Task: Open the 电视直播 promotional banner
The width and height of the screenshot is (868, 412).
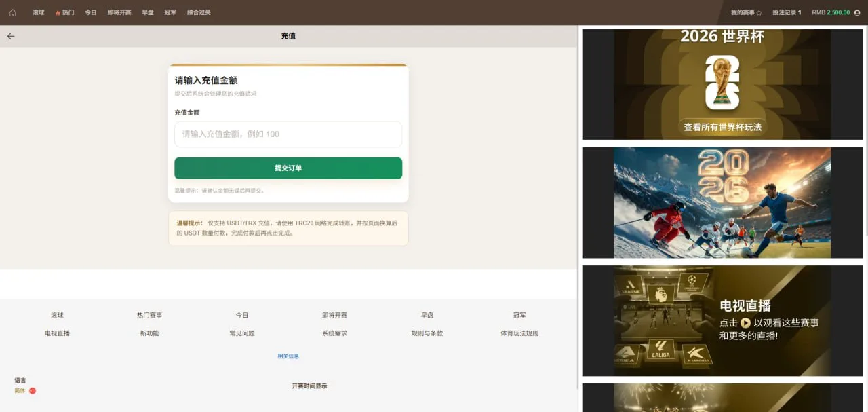Action: tap(722, 320)
